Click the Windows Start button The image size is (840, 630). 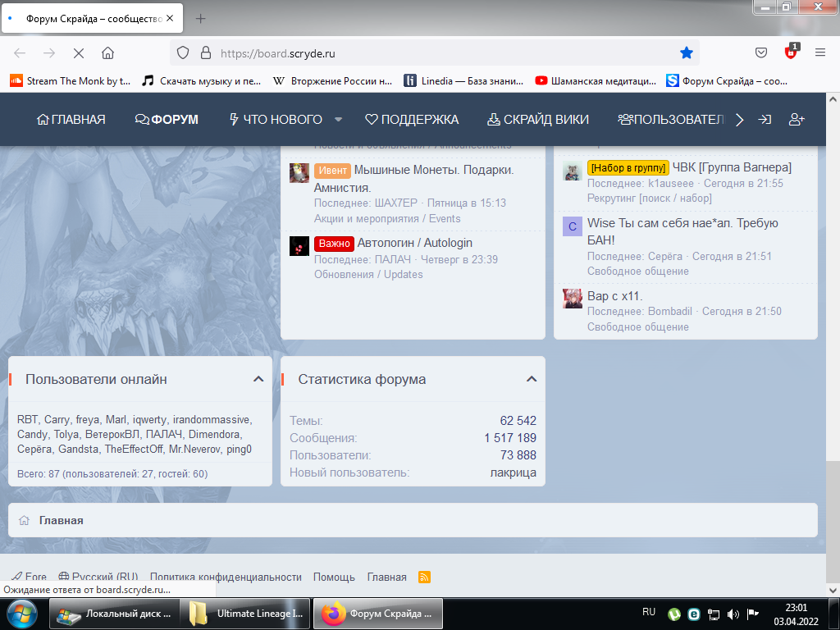(21, 614)
